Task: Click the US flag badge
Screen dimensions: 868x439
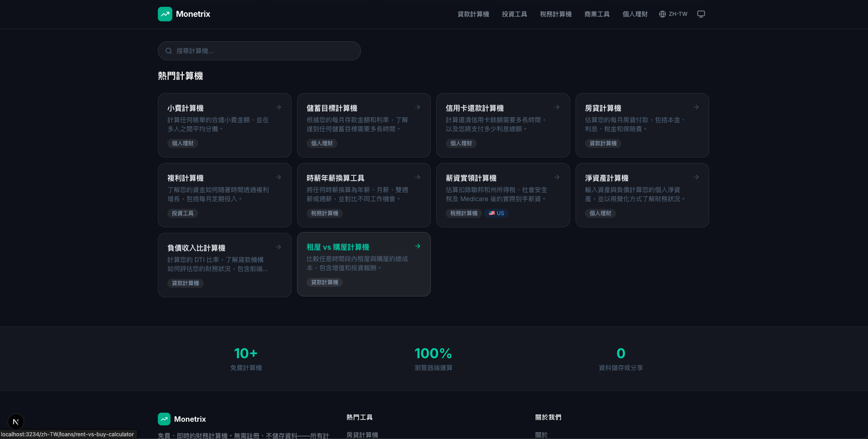Action: pyautogui.click(x=497, y=213)
